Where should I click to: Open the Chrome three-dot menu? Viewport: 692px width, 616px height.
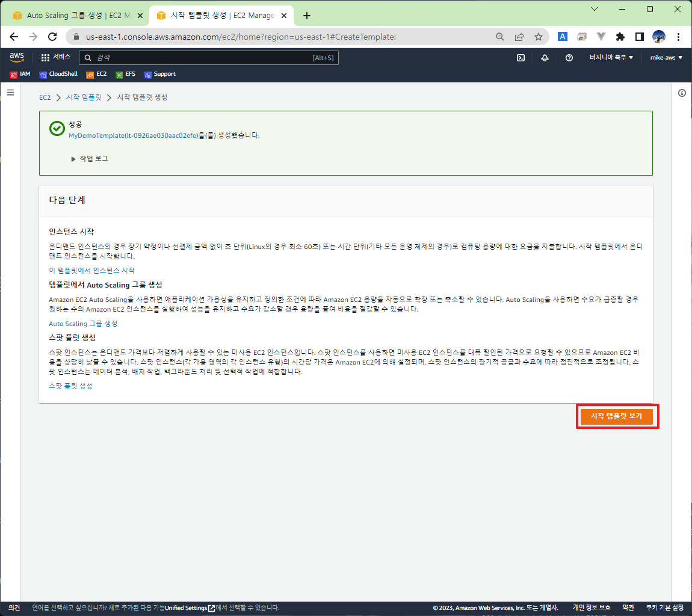pyautogui.click(x=678, y=37)
